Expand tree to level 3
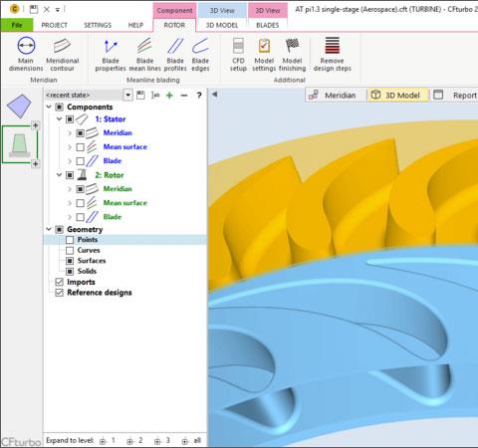478x448 pixels. tap(162, 441)
